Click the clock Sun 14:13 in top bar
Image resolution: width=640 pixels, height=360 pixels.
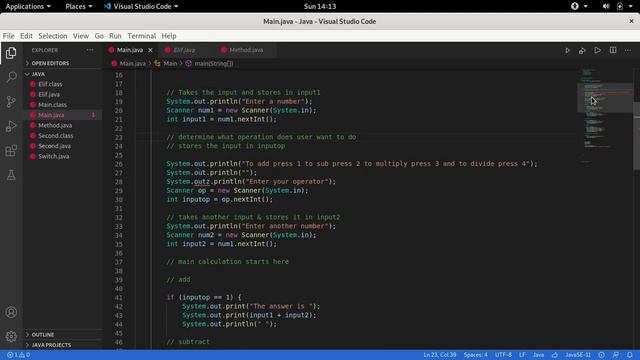point(320,6)
